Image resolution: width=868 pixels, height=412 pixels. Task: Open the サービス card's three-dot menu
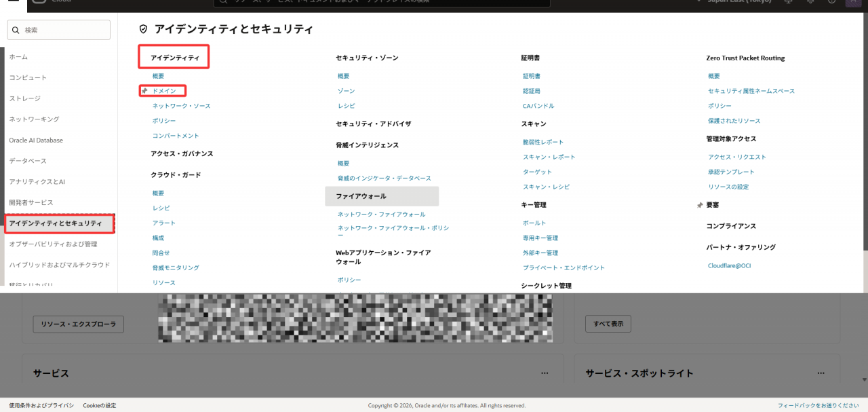545,373
